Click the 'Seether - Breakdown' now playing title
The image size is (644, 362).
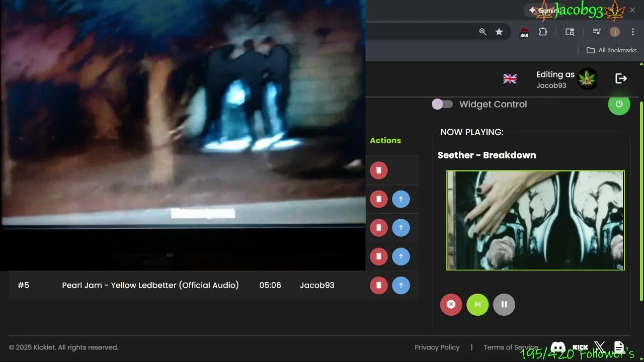(487, 155)
